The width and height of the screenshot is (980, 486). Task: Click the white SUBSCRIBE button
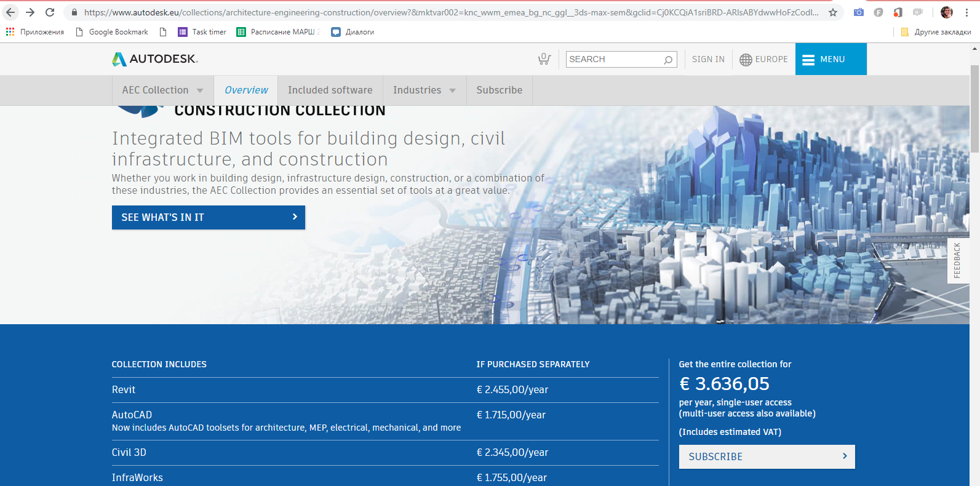click(767, 456)
